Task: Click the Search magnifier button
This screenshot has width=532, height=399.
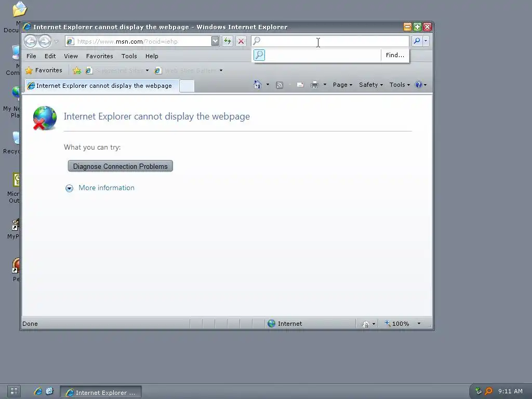Action: (417, 41)
